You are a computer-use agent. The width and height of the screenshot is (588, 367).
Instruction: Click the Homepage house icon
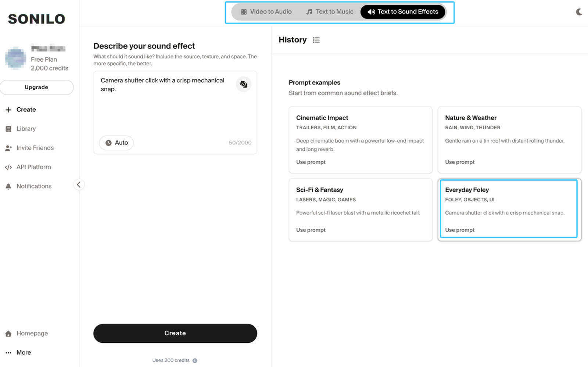pyautogui.click(x=8, y=334)
